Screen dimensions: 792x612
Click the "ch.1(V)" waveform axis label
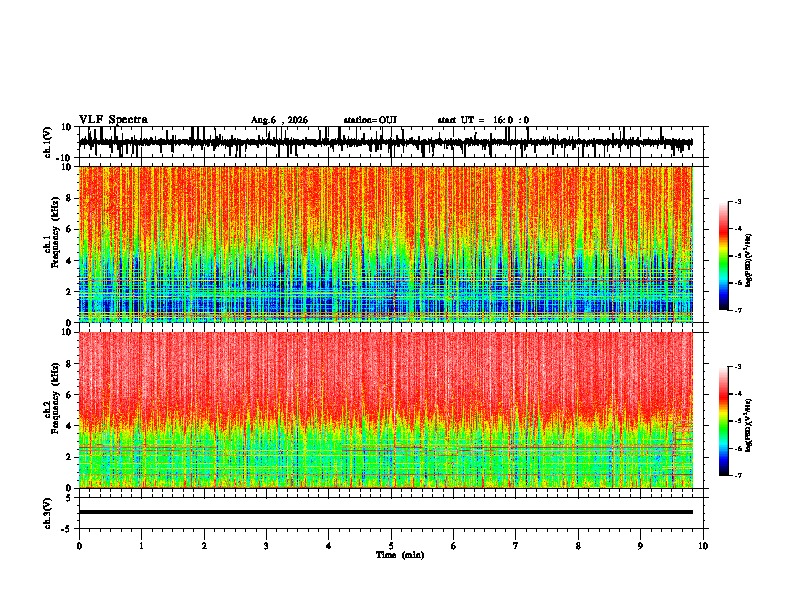48,142
